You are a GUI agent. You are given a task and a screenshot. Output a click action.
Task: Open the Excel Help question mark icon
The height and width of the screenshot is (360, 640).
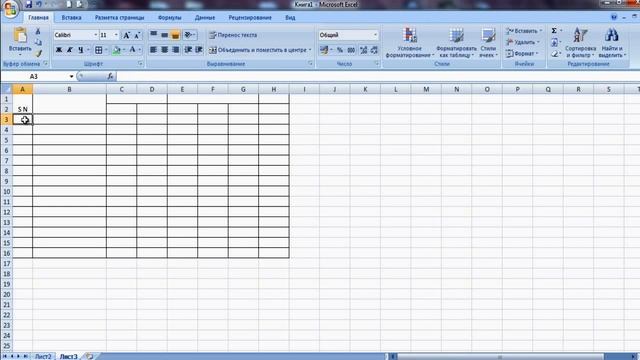tap(613, 17)
